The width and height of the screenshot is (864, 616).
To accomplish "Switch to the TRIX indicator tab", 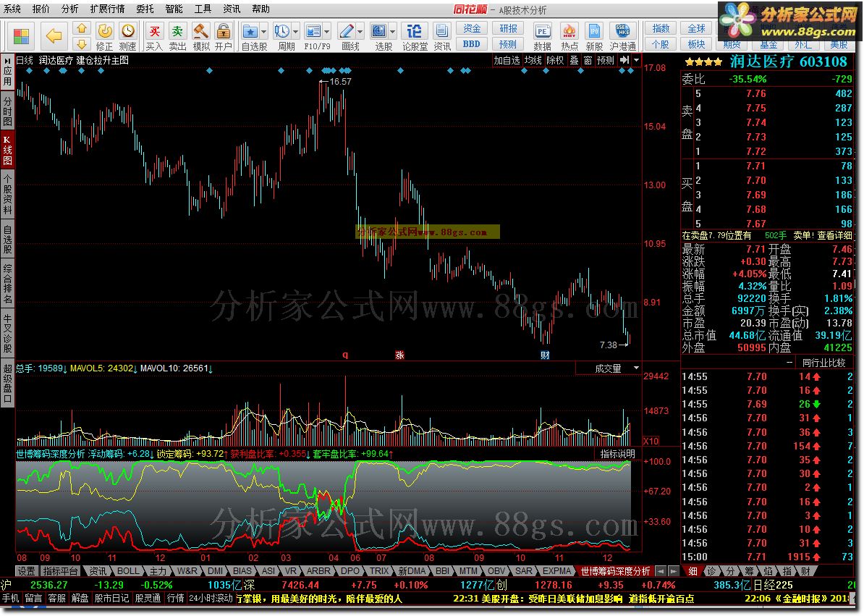I will (x=379, y=571).
